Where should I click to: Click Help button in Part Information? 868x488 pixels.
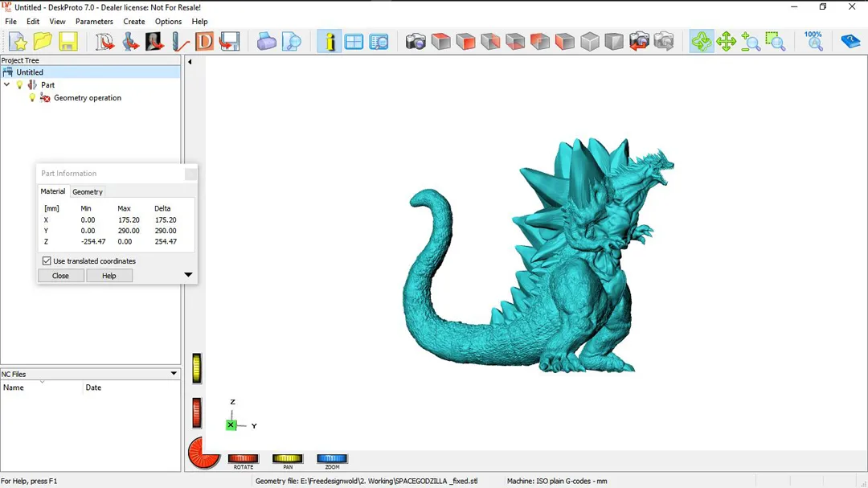point(109,275)
